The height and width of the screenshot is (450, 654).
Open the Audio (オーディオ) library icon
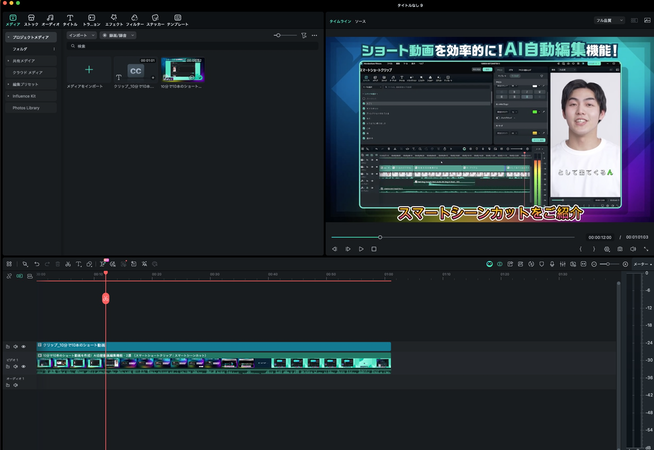(50, 19)
